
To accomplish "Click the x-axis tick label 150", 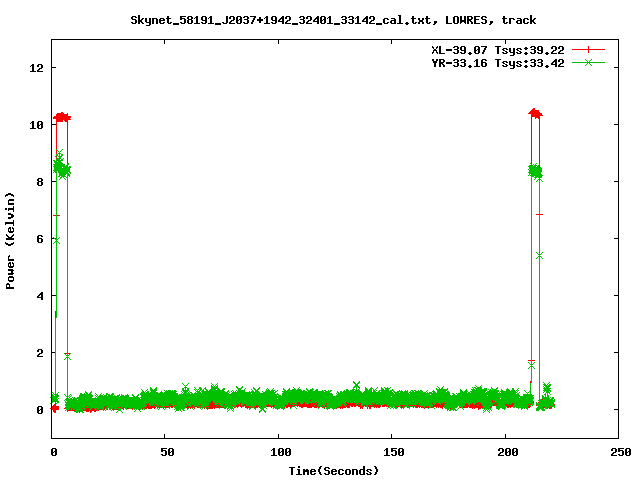I will pos(393,452).
